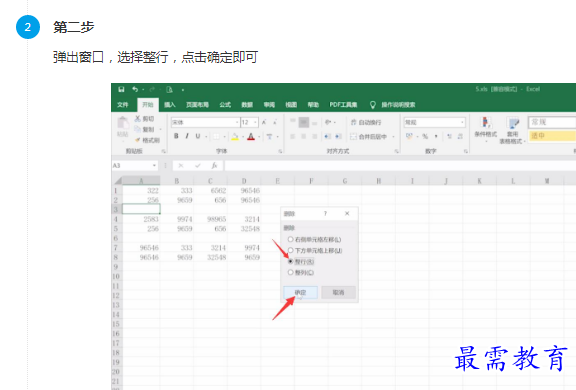The height and width of the screenshot is (390, 576).
Task: Click the decrease indent icon
Action: click(327, 137)
